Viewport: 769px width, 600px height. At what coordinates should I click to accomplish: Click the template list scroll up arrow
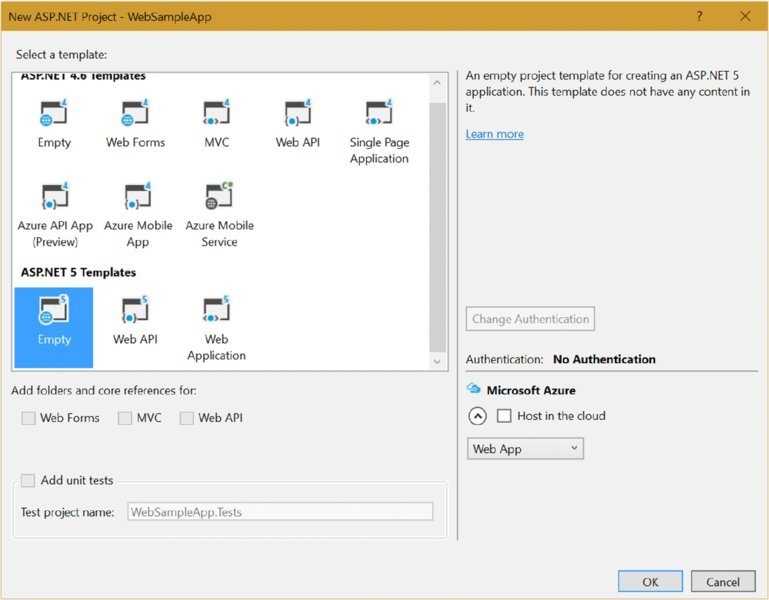pos(437,82)
